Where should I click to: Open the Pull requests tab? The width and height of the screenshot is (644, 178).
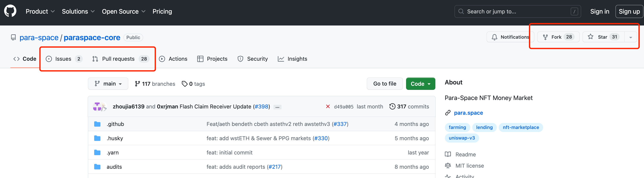121,59
